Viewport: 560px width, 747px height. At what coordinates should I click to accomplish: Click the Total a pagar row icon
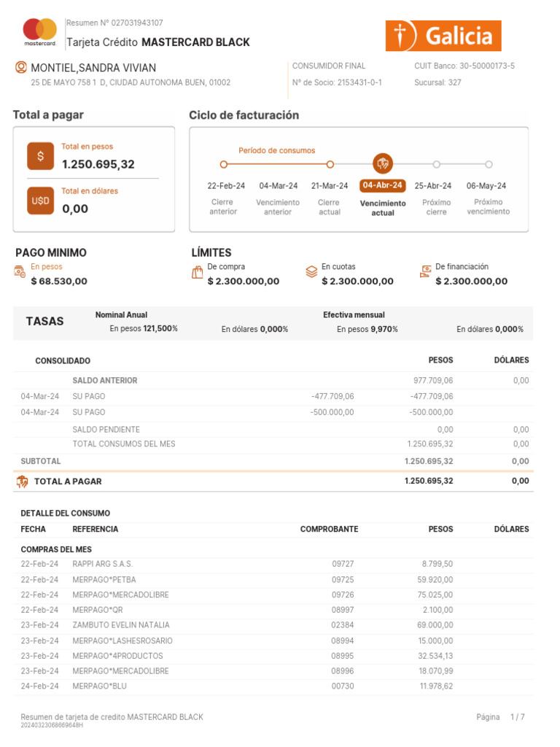pyautogui.click(x=22, y=481)
